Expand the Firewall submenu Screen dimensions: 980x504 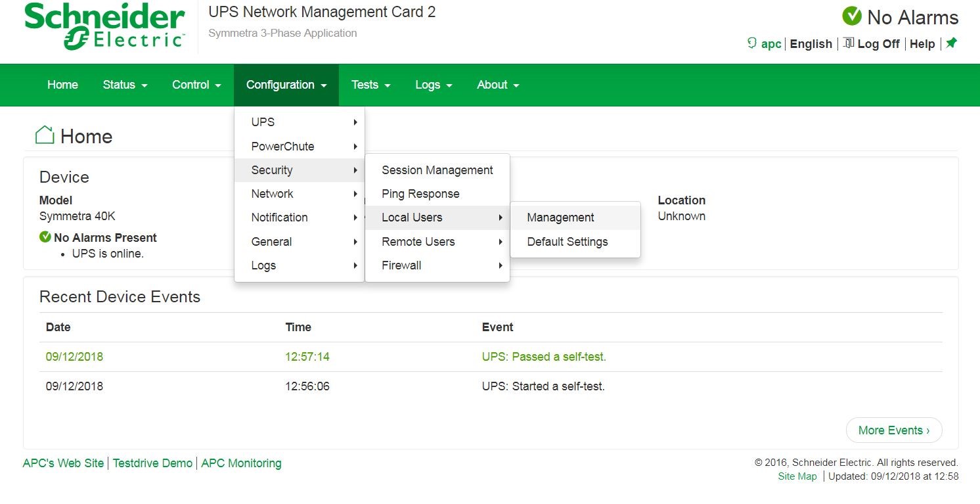coord(437,265)
